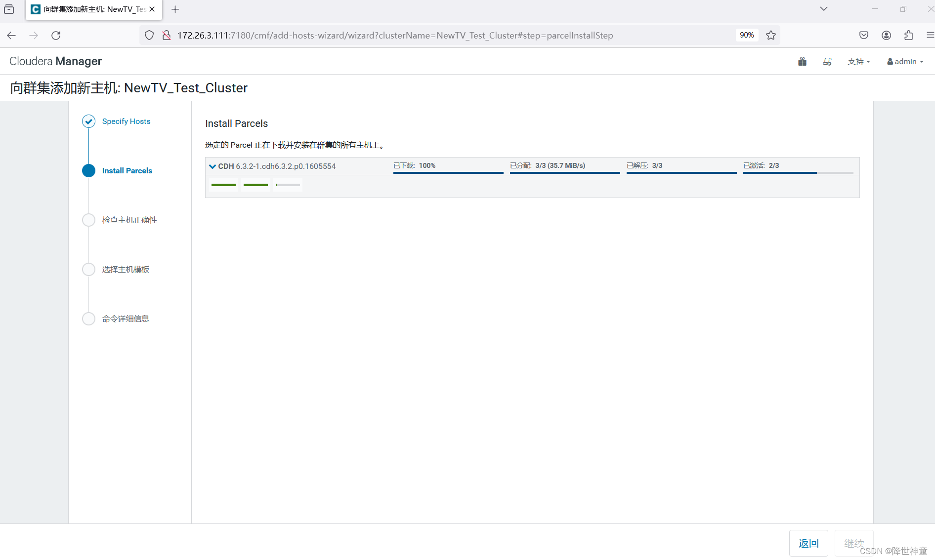
Task: Click the tracking protection shield icon
Action: point(149,35)
